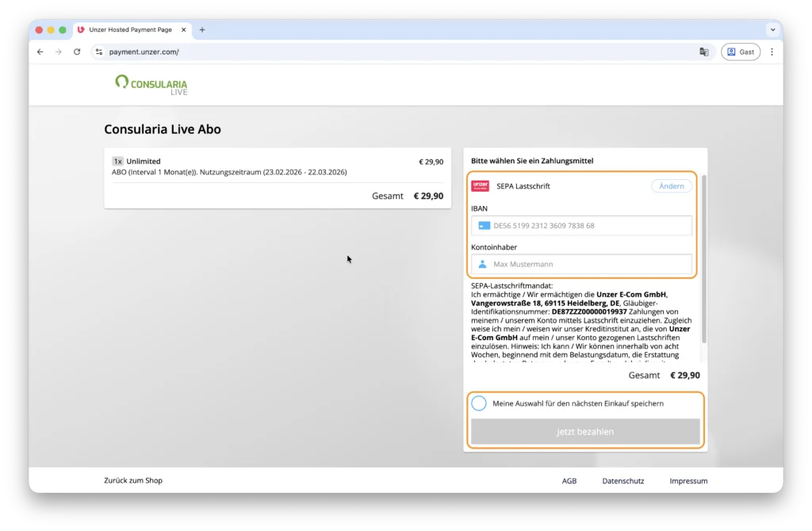
Task: Open a new browser tab
Action: pyautogui.click(x=202, y=30)
